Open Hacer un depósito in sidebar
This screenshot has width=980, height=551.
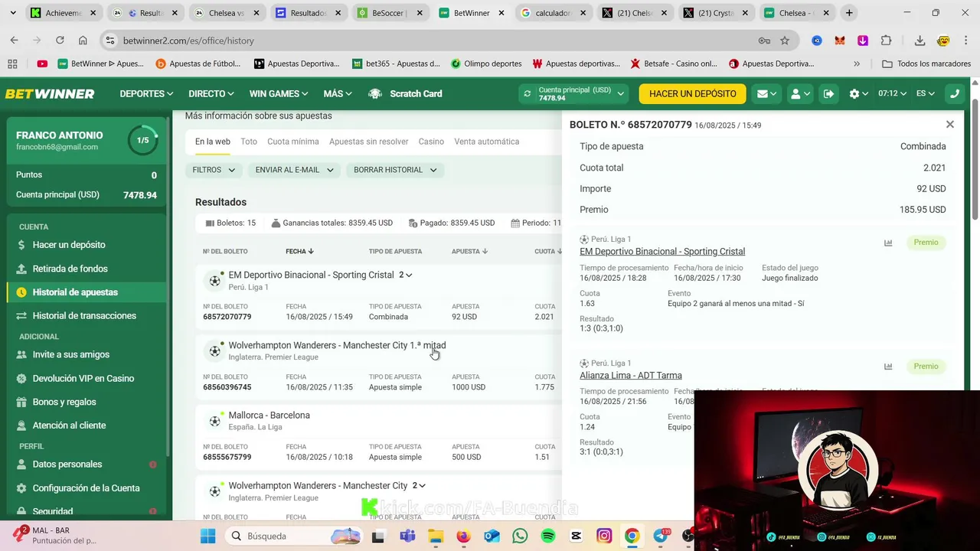(86, 245)
